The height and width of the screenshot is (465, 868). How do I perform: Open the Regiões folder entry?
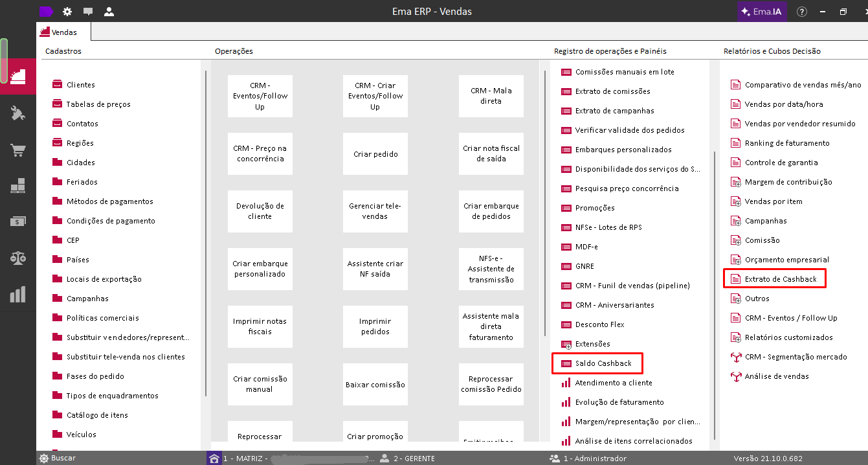click(x=80, y=143)
